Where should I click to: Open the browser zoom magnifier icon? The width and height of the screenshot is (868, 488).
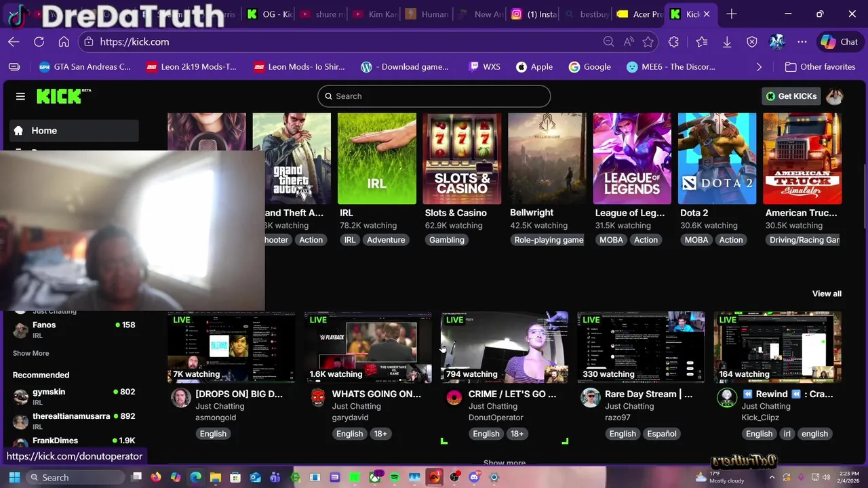coord(608,42)
